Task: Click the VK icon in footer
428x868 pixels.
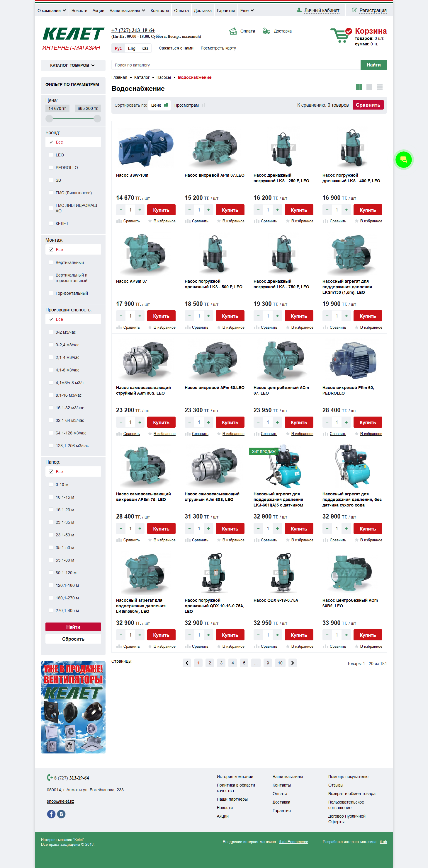Action: pyautogui.click(x=61, y=814)
